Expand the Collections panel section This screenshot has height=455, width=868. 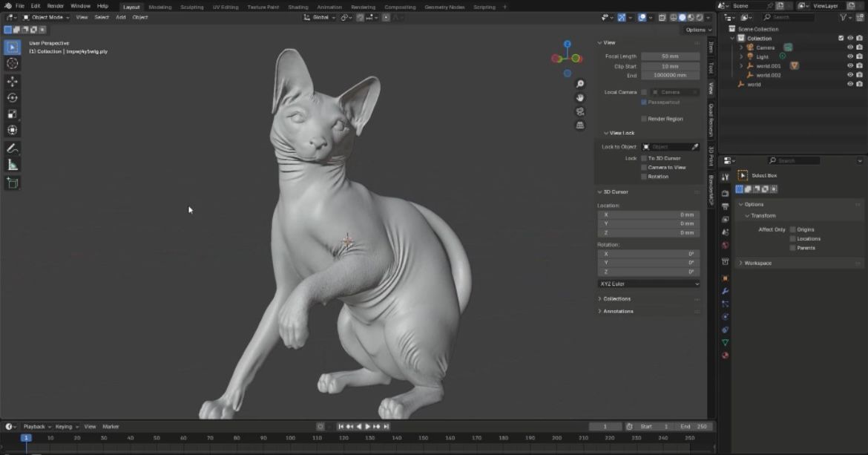coord(617,298)
